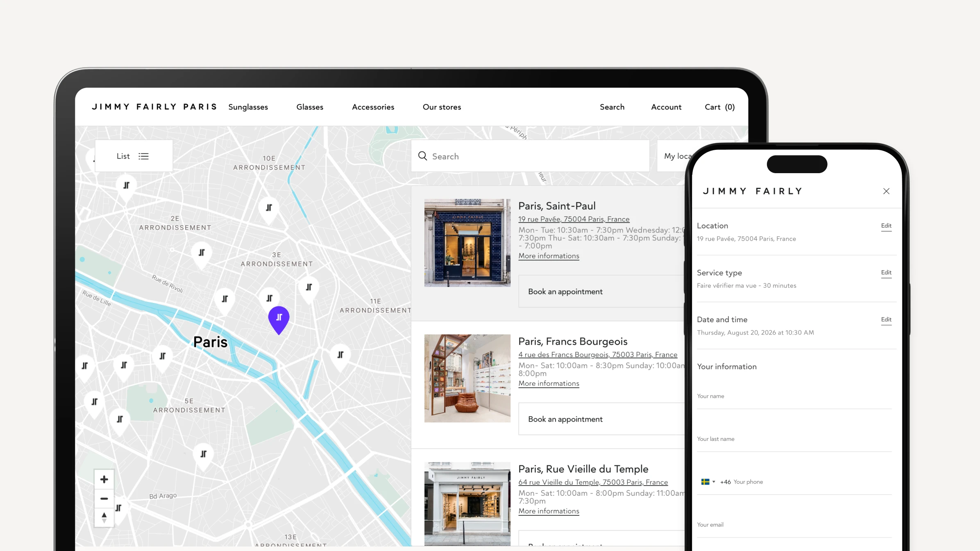Image resolution: width=980 pixels, height=551 pixels.
Task: Open the Account page
Action: [x=667, y=107]
